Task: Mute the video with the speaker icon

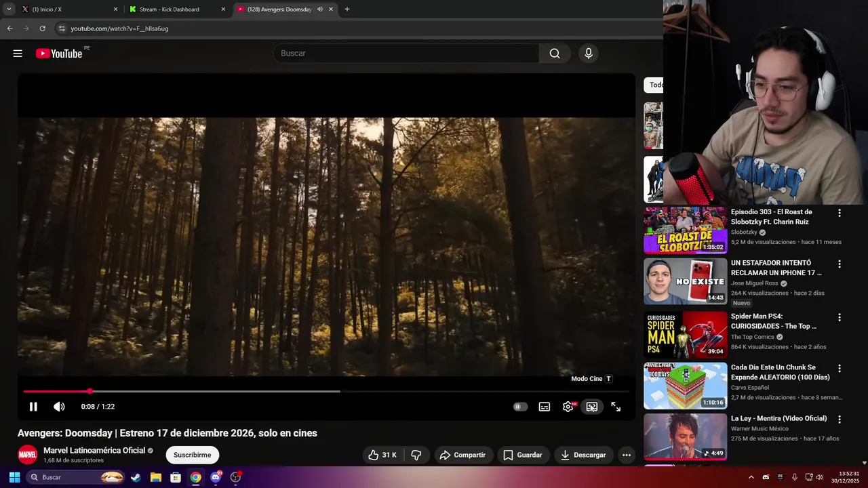Action: click(x=59, y=407)
